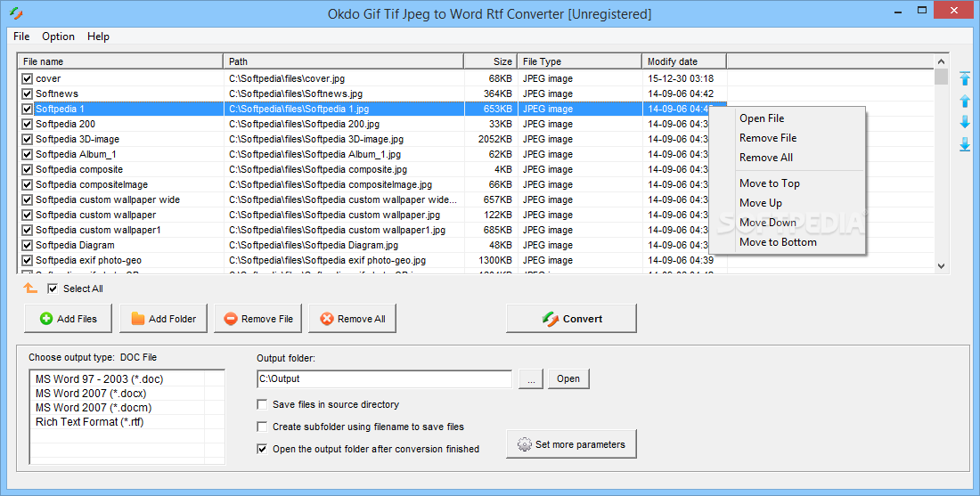Toggle the Softpedia 3D-image checkbox
Screen dimensions: 980x496
pyautogui.click(x=27, y=139)
